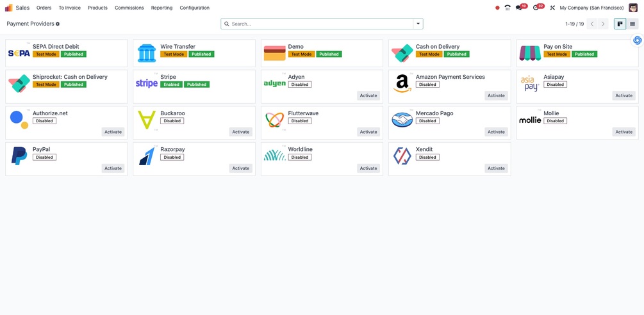Go to the next page arrow

(603, 24)
